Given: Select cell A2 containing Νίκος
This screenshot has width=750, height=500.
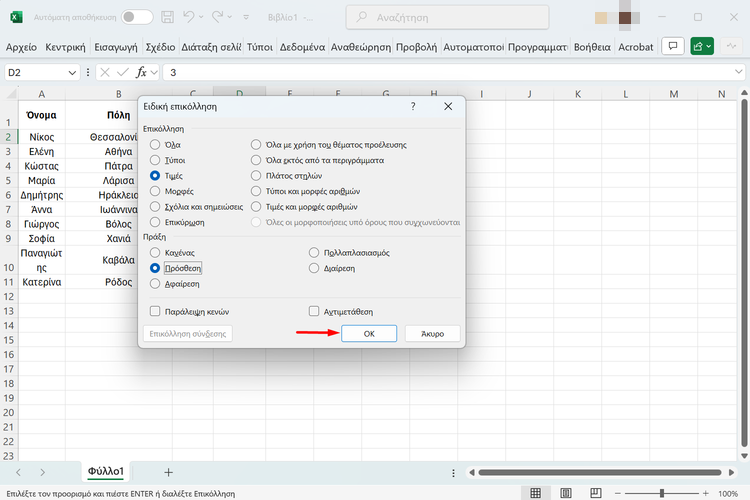Looking at the screenshot, I should [42, 137].
